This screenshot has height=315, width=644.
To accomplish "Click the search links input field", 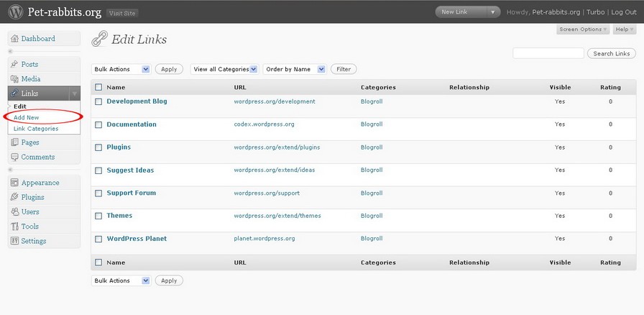I will (x=548, y=53).
